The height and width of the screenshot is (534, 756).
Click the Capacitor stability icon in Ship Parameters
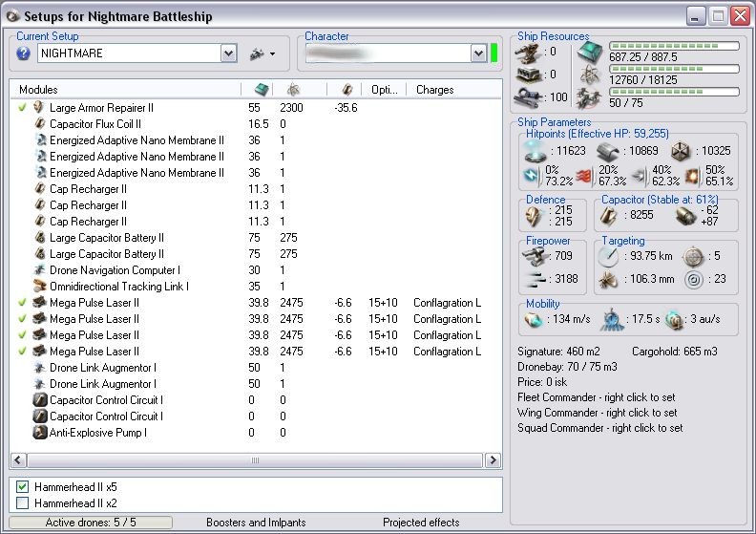tap(608, 217)
